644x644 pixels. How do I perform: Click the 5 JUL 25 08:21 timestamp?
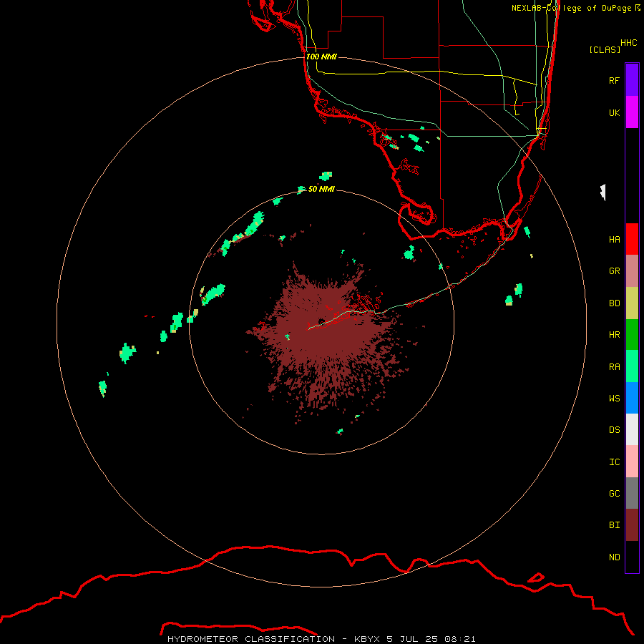[431, 639]
